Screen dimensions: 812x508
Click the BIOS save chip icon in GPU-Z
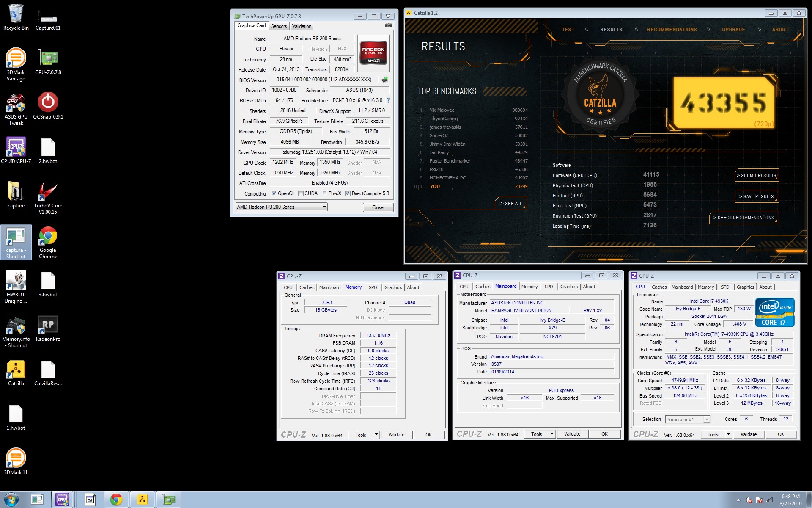click(x=385, y=80)
